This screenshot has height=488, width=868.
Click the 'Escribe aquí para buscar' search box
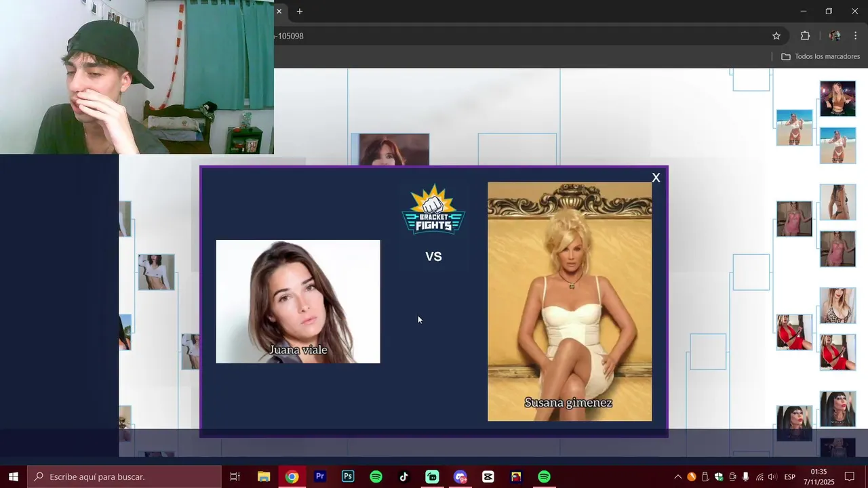(125, 476)
